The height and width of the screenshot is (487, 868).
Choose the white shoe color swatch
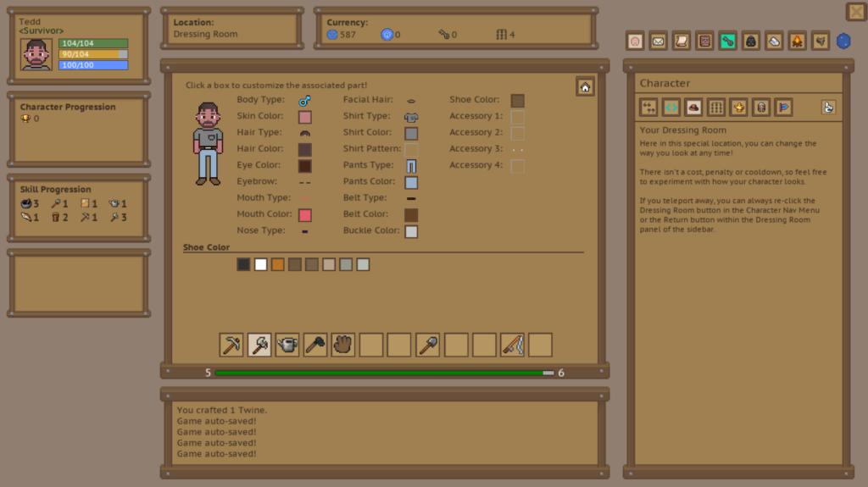[x=261, y=265]
